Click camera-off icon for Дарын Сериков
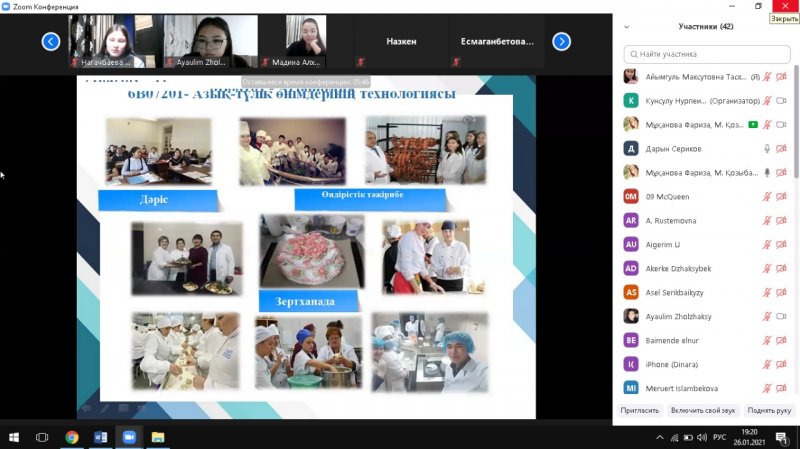The width and height of the screenshot is (800, 449). (781, 148)
